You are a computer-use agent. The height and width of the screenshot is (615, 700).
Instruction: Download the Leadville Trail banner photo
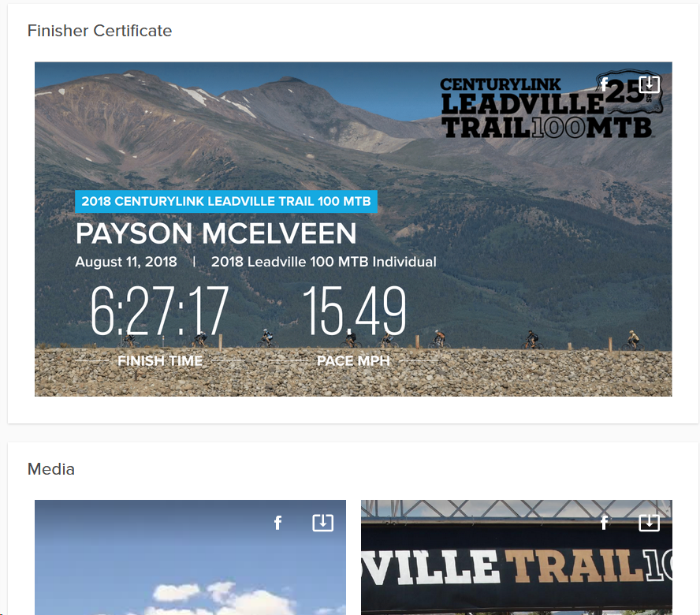pyautogui.click(x=649, y=523)
